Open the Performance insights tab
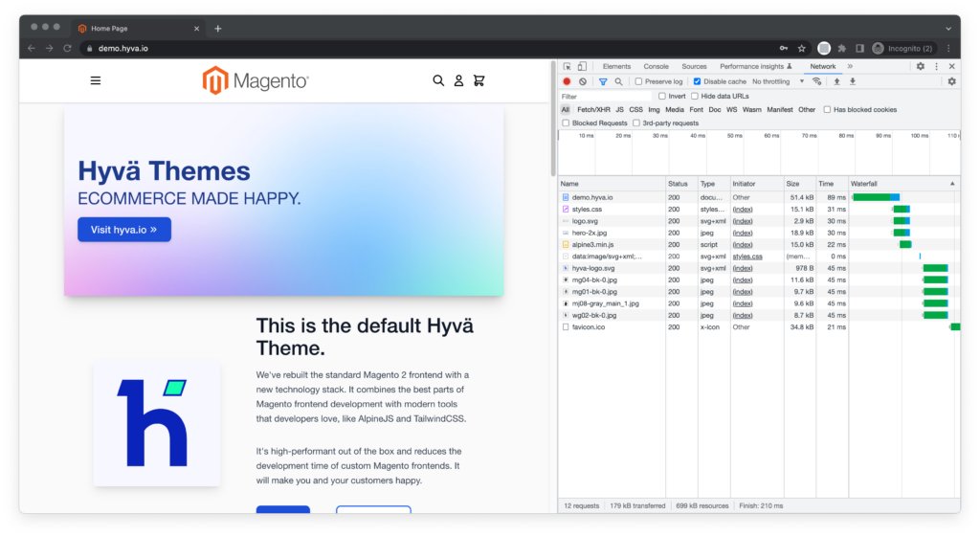Screen dimensions: 980x537 click(x=756, y=66)
